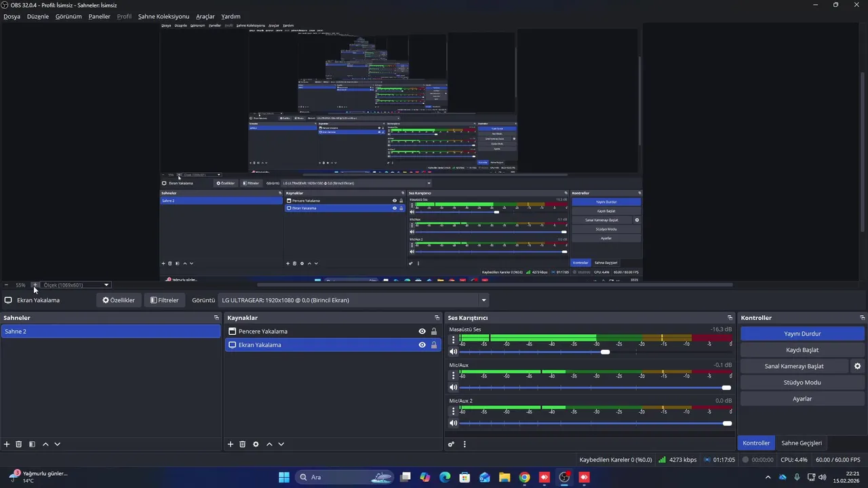868x488 pixels.
Task: Toggle the lock on the Pencere Yakalama source
Action: [x=434, y=331]
